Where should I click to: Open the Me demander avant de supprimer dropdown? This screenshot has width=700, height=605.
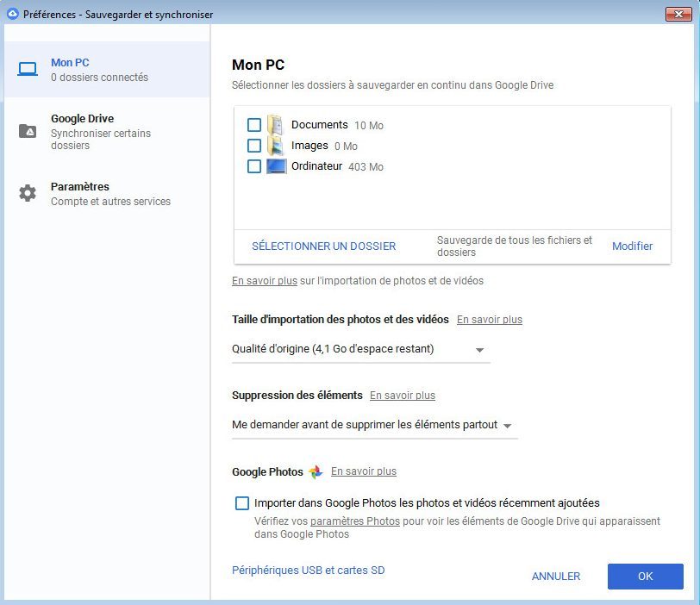tap(374, 425)
